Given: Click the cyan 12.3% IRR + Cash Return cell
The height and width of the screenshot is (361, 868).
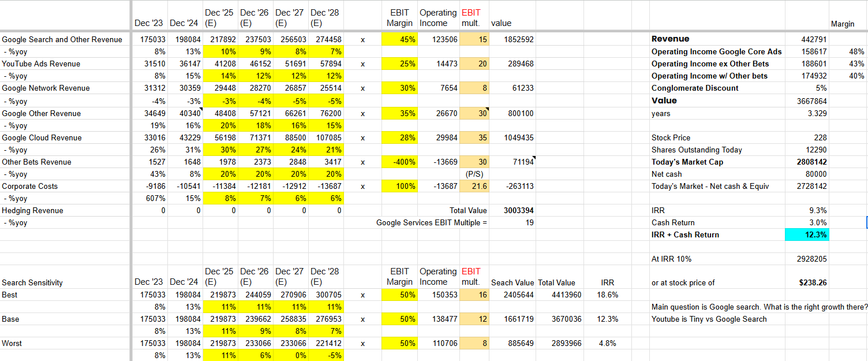Looking at the screenshot, I should coord(807,235).
